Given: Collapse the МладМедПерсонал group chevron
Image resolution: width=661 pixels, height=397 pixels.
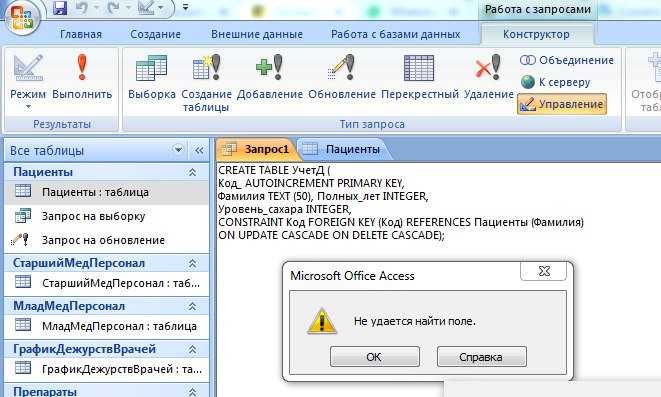Looking at the screenshot, I should (192, 306).
